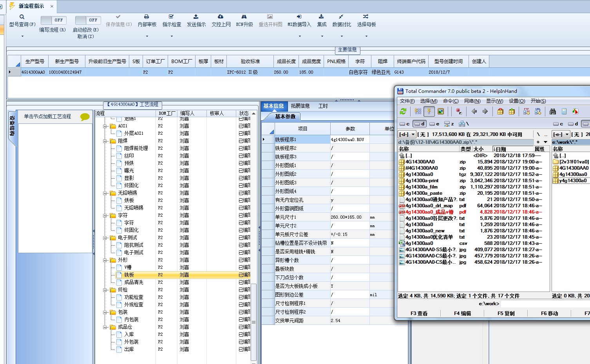Switch Total Commander to brief view icon
This screenshot has width=590, height=364.
418,112
